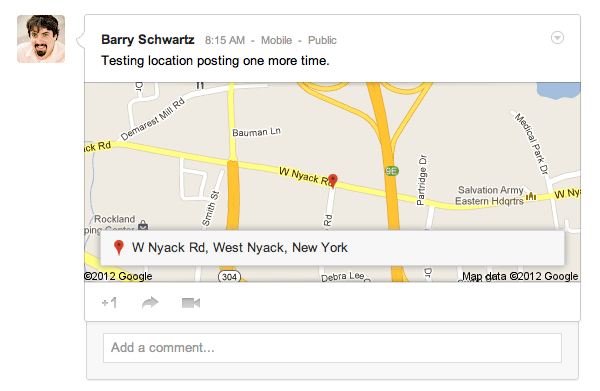Click the Rockland shopping center bag icon

(x=143, y=225)
